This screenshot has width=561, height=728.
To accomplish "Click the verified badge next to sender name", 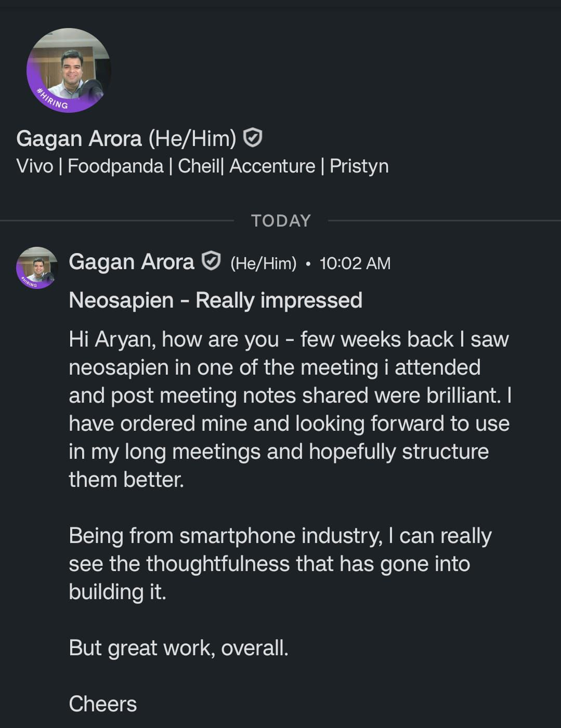I will click(x=211, y=261).
